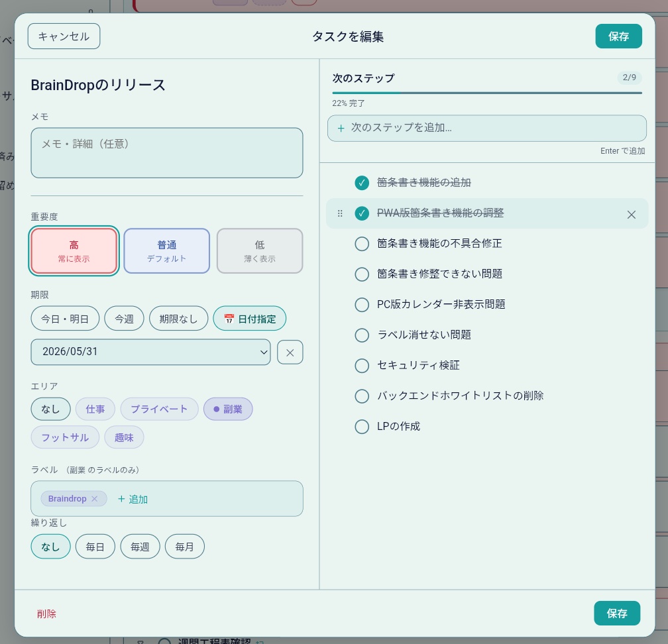This screenshot has width=668, height=644.
Task: Click the top 保存 button
Action: coord(618,36)
